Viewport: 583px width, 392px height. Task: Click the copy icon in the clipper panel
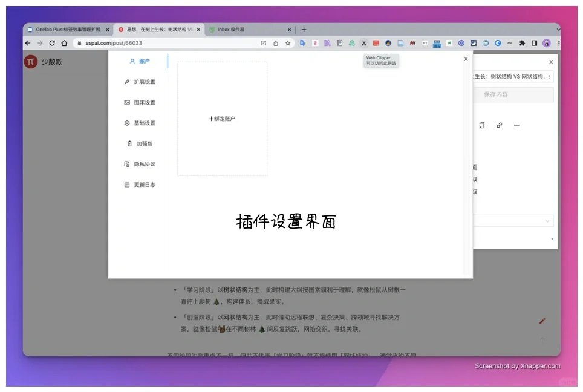481,125
